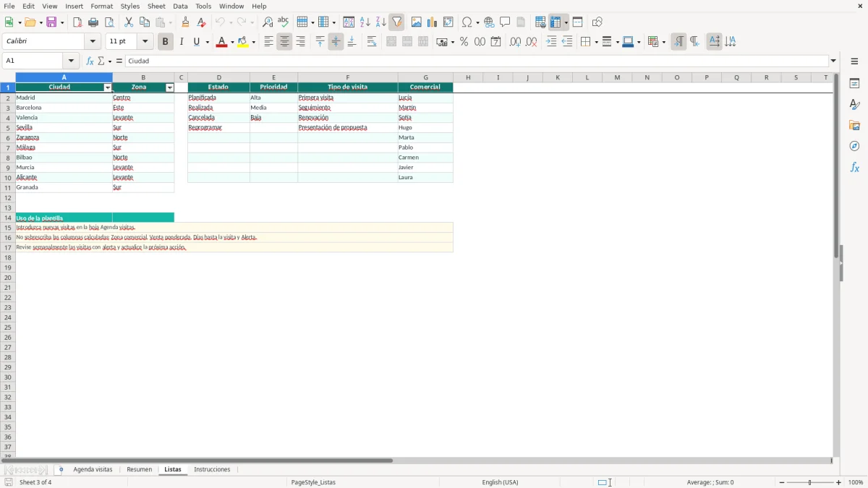Insert a chart
The height and width of the screenshot is (488, 868).
pos(432,22)
